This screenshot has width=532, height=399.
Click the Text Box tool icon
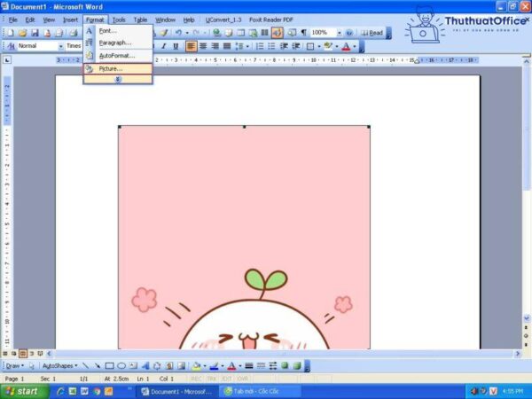[x=133, y=365]
